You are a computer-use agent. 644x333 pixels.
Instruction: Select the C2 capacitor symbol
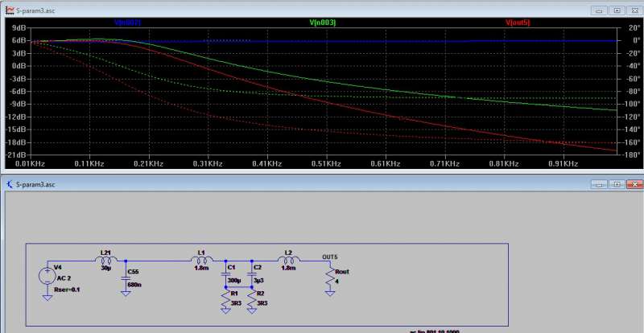click(x=252, y=273)
